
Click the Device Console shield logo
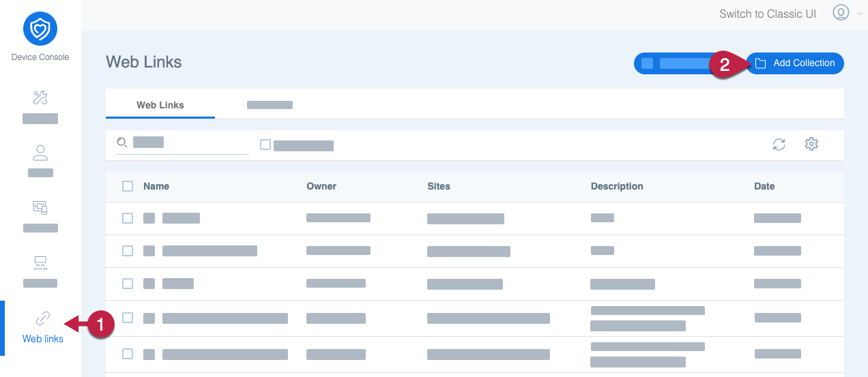tap(40, 29)
